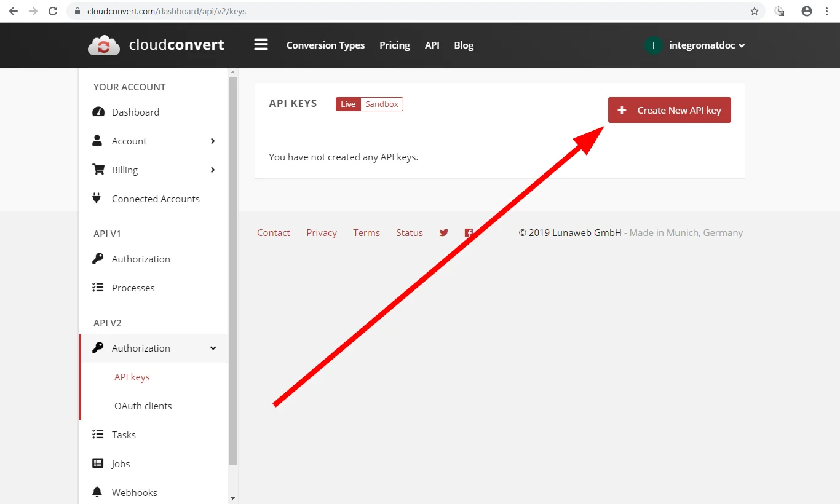The width and height of the screenshot is (840, 504).
Task: Open the integromatdoc user dropdown
Action: 707,45
